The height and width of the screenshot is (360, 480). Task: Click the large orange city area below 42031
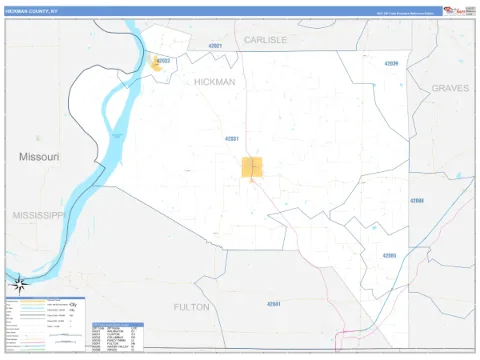click(252, 167)
